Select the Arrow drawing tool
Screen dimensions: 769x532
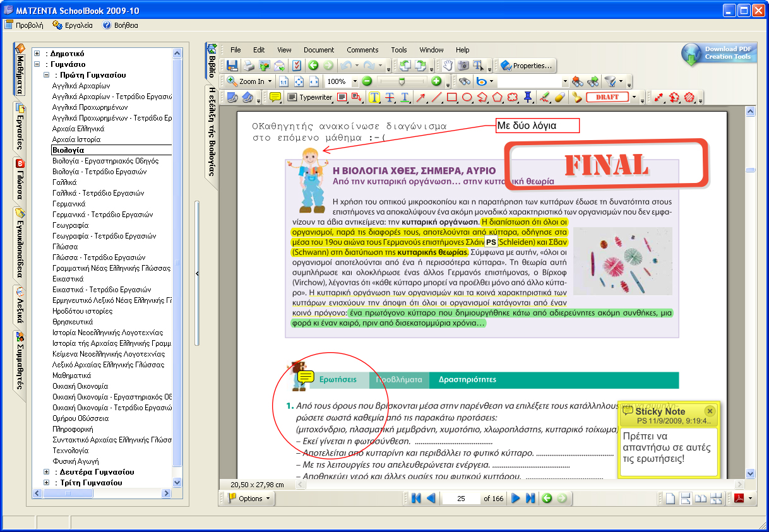(420, 97)
